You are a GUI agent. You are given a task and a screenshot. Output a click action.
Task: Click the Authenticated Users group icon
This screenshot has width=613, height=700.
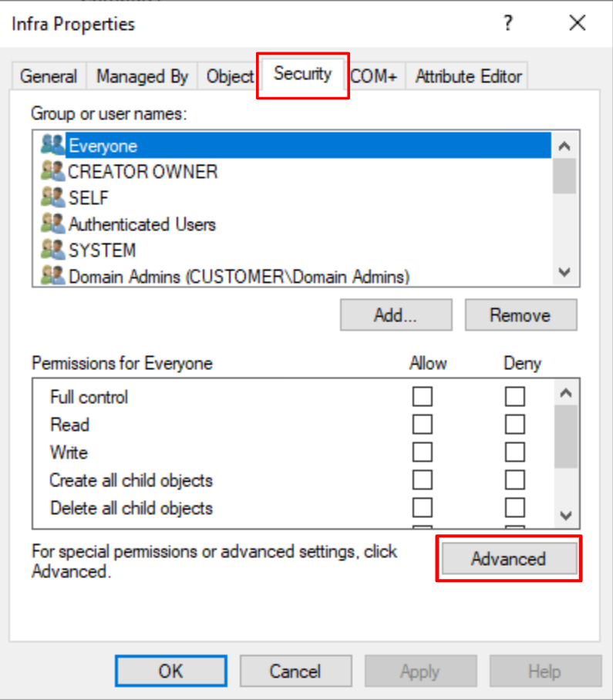52,224
